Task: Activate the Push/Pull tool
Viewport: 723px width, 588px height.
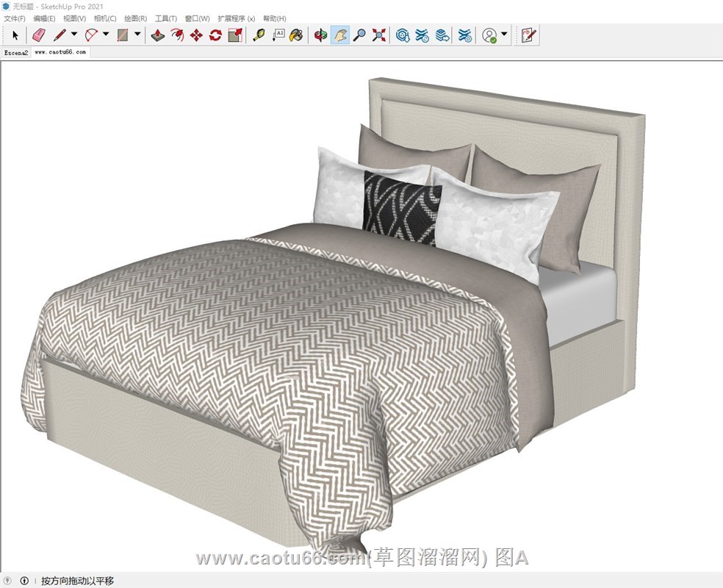Action: (x=158, y=35)
